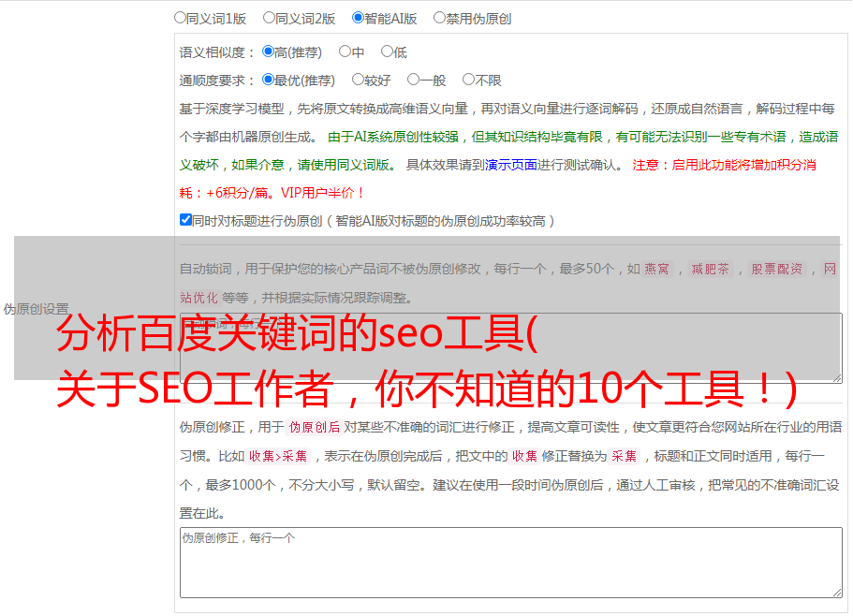Set 语义相似度 to 高(推荐)
The width and height of the screenshot is (853, 616).
[x=268, y=51]
